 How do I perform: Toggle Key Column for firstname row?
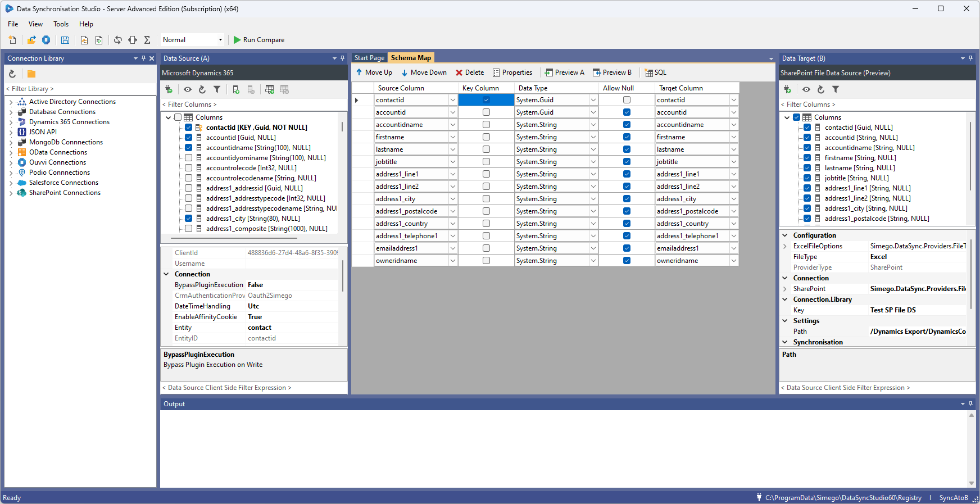(x=486, y=137)
